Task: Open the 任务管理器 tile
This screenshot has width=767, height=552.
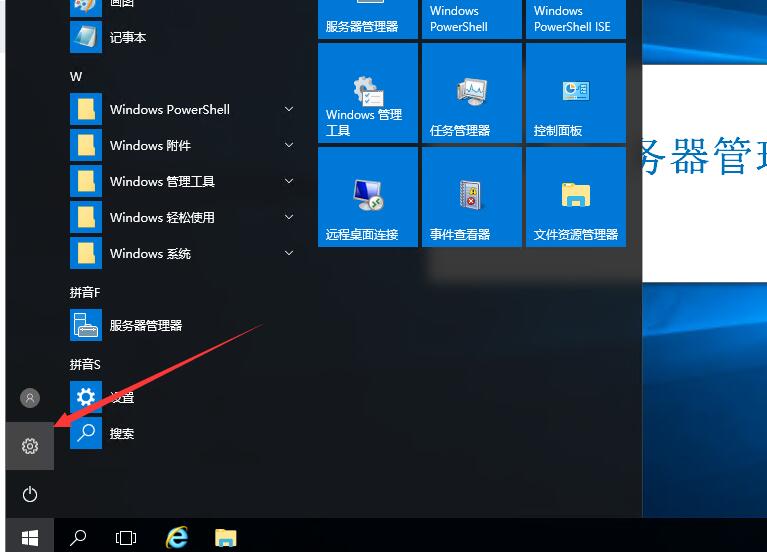Action: [472, 93]
